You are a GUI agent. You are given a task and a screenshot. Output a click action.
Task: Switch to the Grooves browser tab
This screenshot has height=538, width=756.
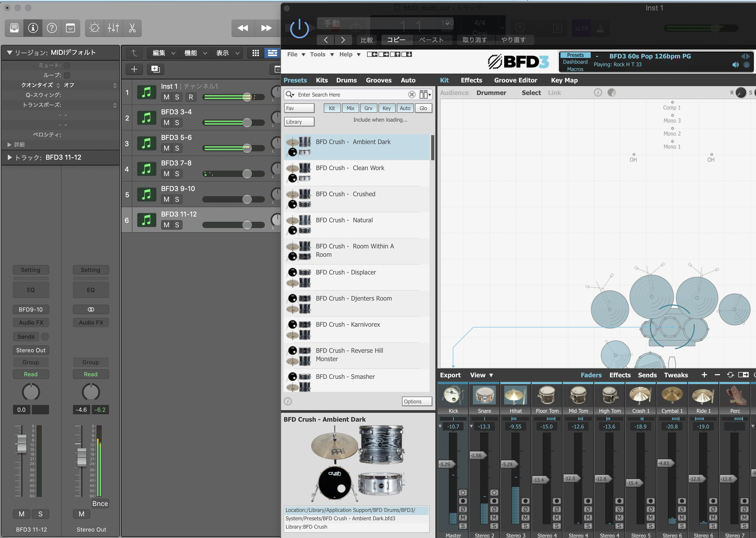point(379,80)
